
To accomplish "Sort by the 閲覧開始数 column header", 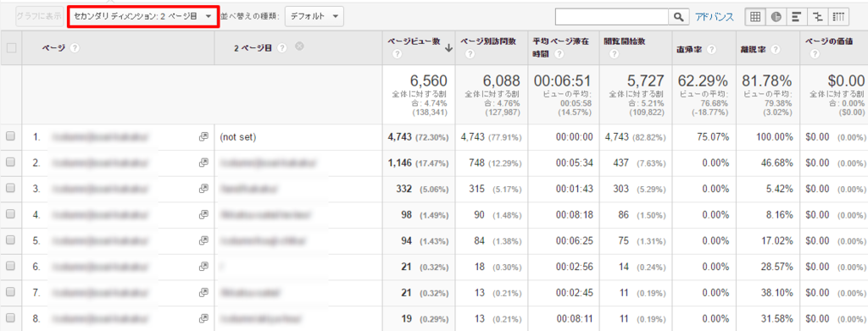I will pyautogui.click(x=625, y=41).
